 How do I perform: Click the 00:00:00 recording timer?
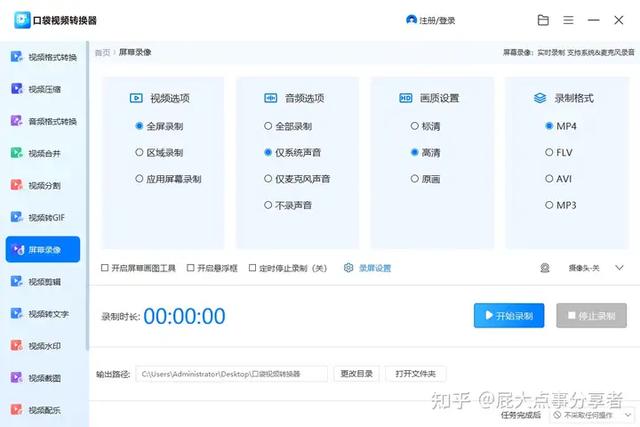coord(184,316)
